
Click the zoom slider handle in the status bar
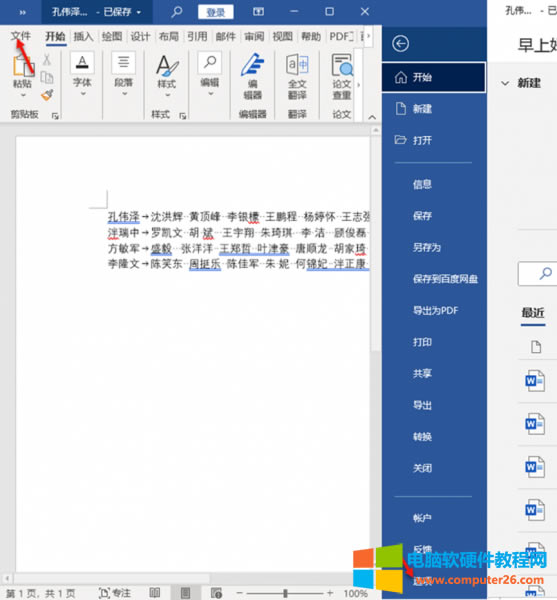pyautogui.click(x=285, y=593)
